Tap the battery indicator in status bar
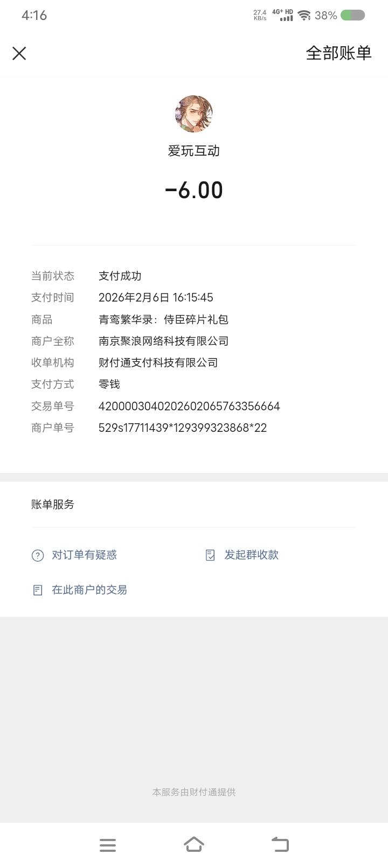 click(x=352, y=16)
